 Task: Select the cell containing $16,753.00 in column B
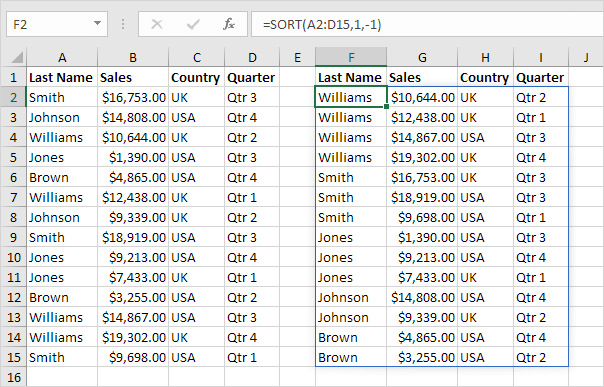coord(133,97)
